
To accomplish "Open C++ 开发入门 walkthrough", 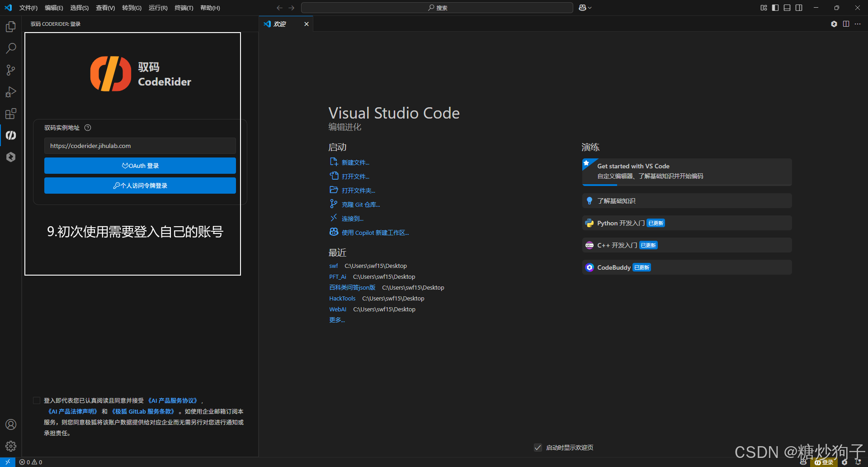I will tap(687, 245).
